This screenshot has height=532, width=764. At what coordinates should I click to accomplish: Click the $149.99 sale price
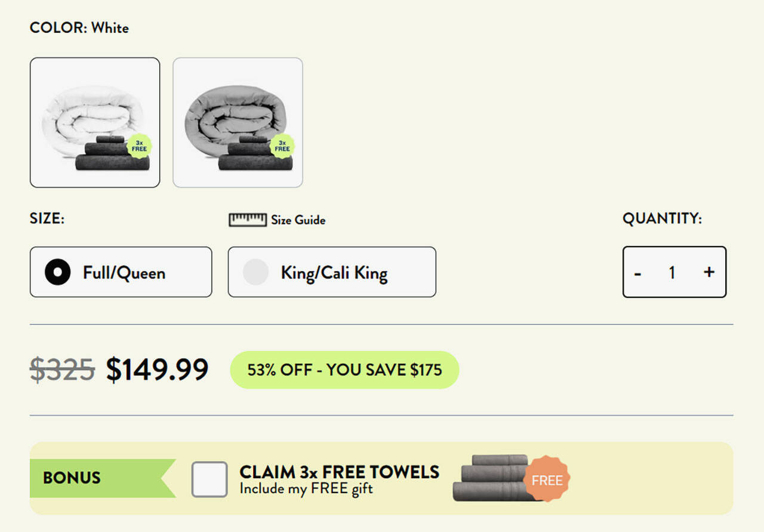[x=157, y=370]
